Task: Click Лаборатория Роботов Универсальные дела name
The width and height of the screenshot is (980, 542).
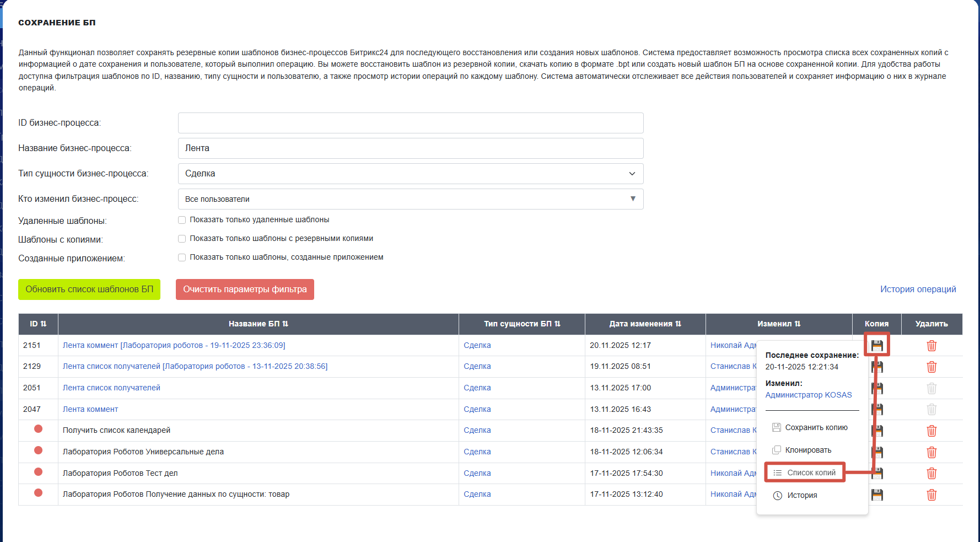Action: point(143,452)
